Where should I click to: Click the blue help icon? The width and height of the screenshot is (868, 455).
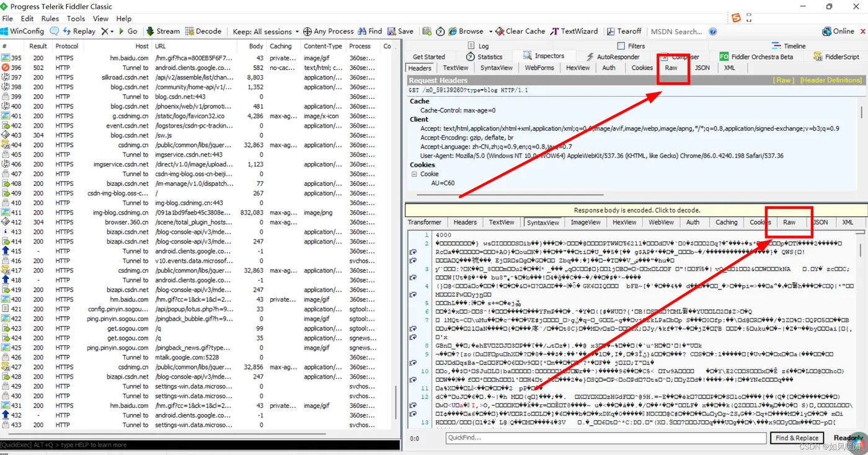[x=713, y=31]
